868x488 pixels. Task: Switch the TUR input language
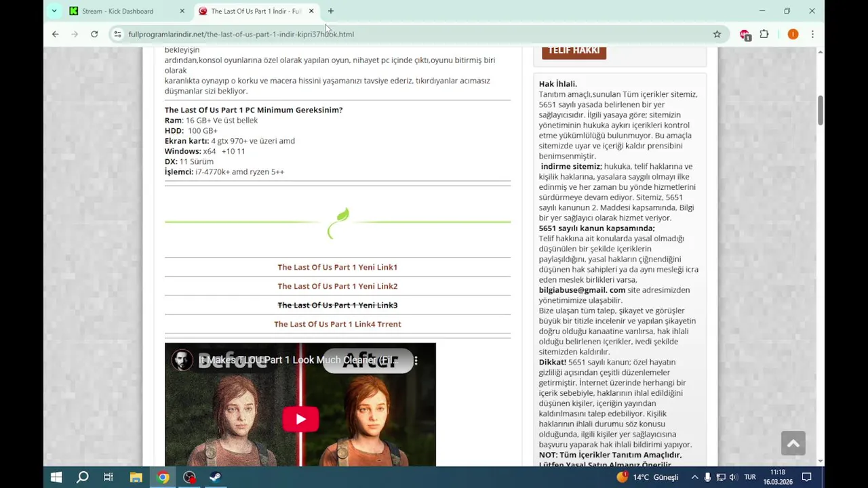tap(750, 477)
